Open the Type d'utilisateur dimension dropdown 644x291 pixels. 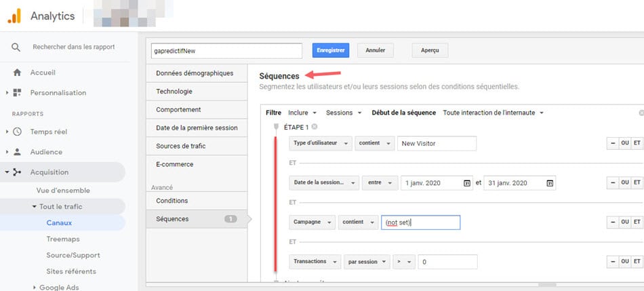pyautogui.click(x=321, y=143)
